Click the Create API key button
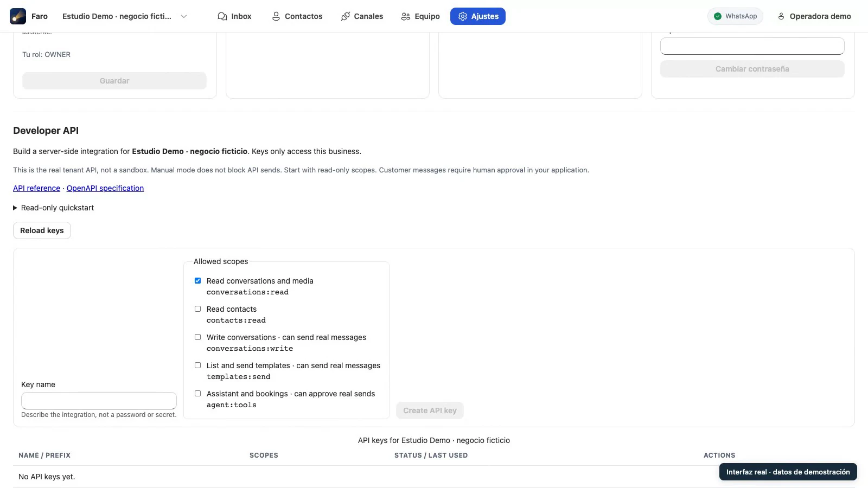This screenshot has height=488, width=868. click(430, 410)
